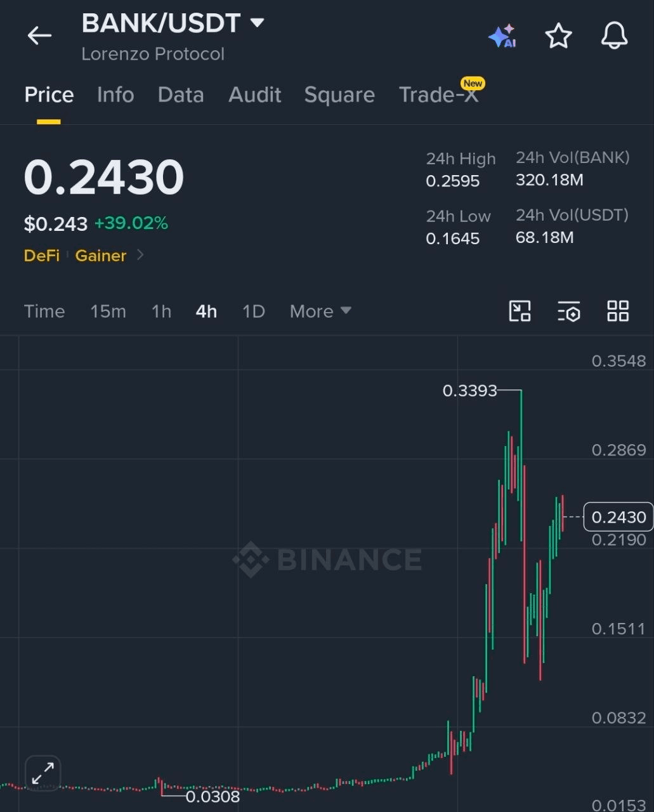Switch to the Info tab

pyautogui.click(x=115, y=95)
